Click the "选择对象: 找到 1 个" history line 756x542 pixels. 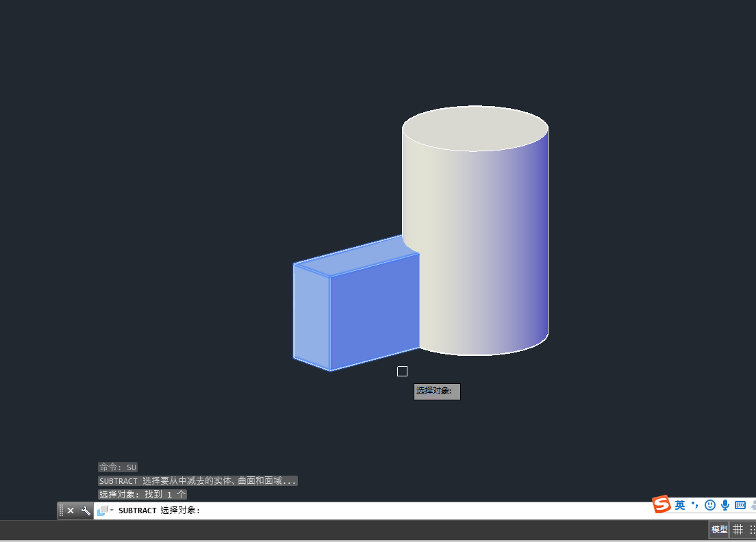[142, 494]
